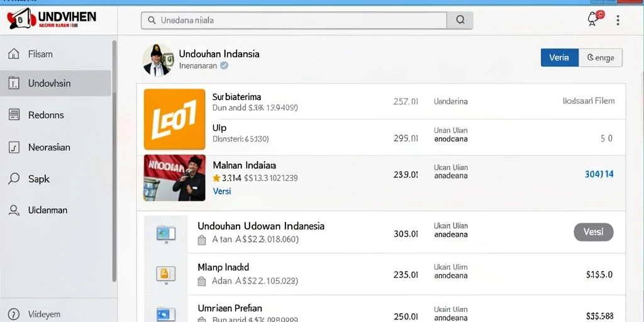This screenshot has height=322, width=644.
Task: Open the Filsam sidebar item
Action: click(55, 54)
